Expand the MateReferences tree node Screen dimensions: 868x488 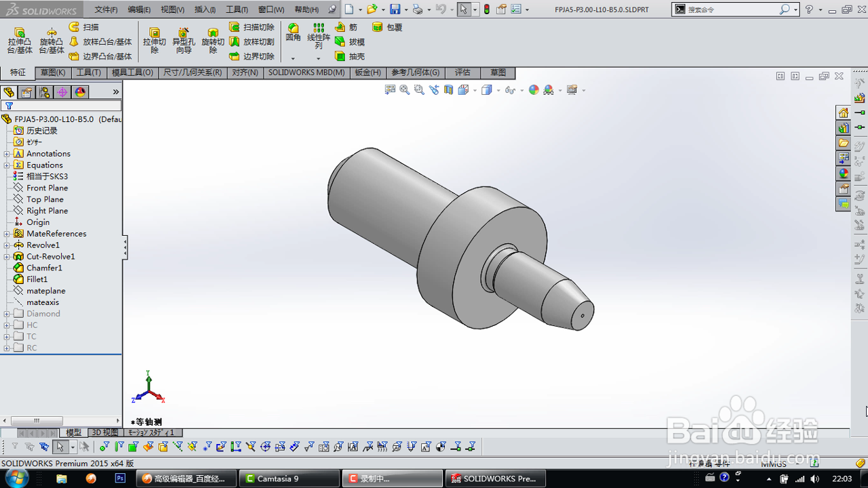pyautogui.click(x=7, y=234)
